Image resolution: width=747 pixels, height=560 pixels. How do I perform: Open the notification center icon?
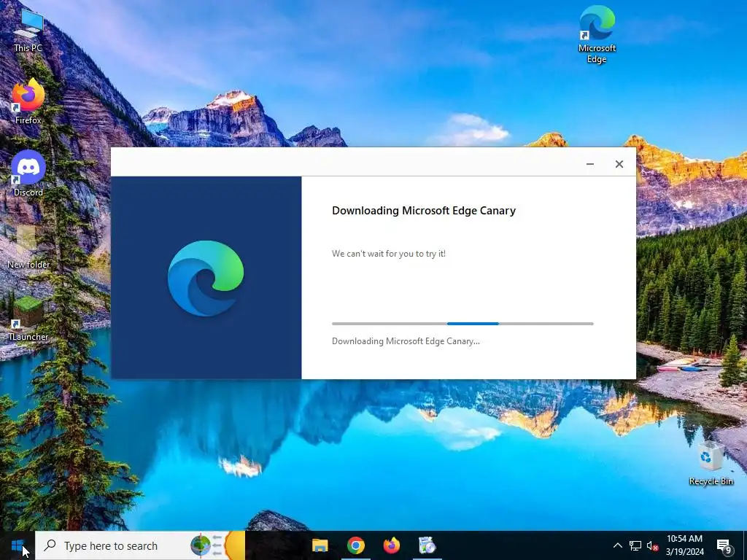(724, 546)
